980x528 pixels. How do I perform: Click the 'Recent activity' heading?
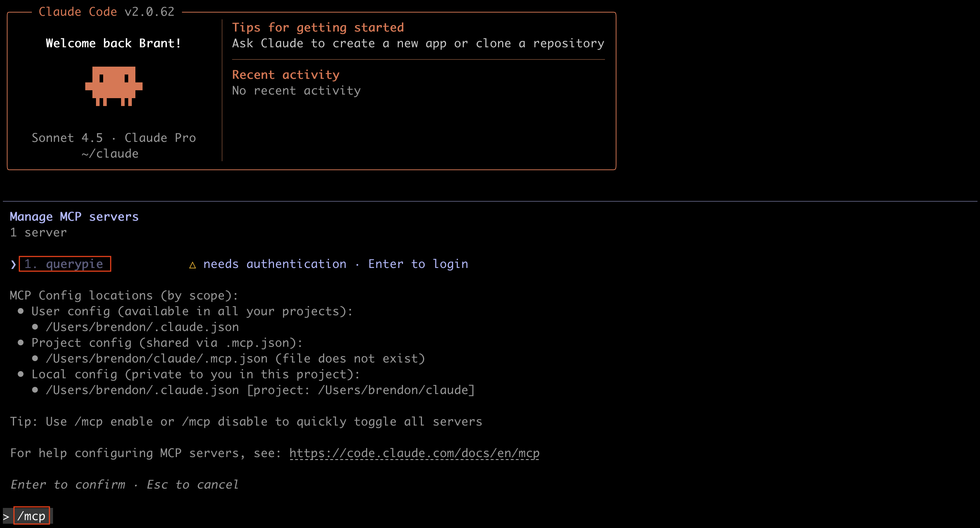pyautogui.click(x=285, y=75)
